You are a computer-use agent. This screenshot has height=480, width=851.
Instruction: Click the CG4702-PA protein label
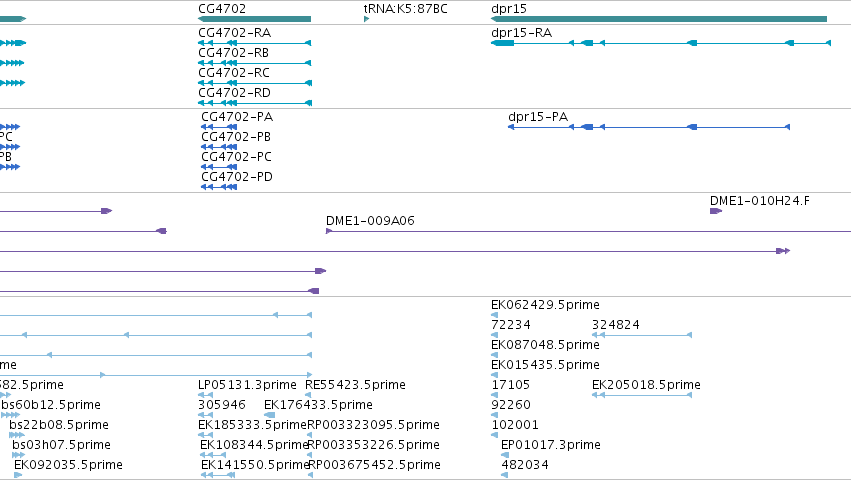click(x=237, y=117)
